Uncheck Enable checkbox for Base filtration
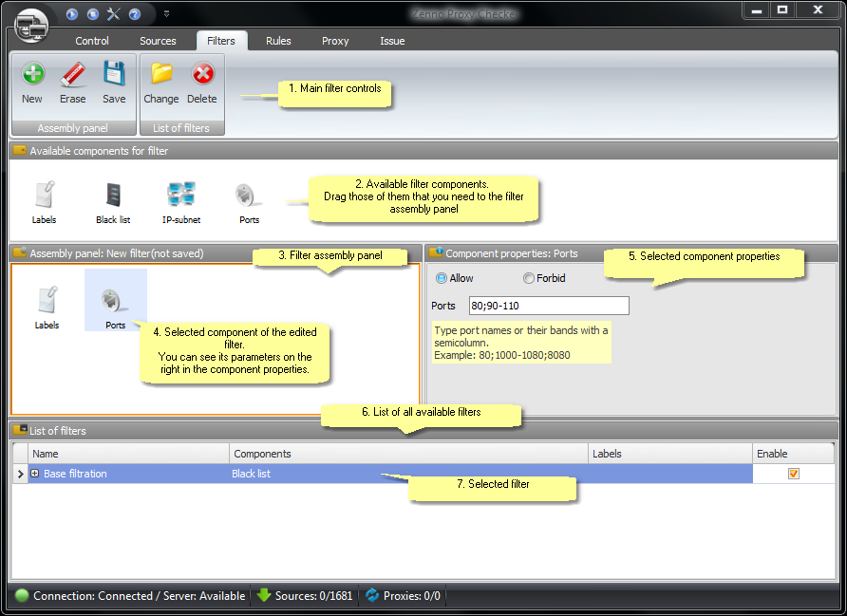The height and width of the screenshot is (616, 847). pyautogui.click(x=794, y=474)
